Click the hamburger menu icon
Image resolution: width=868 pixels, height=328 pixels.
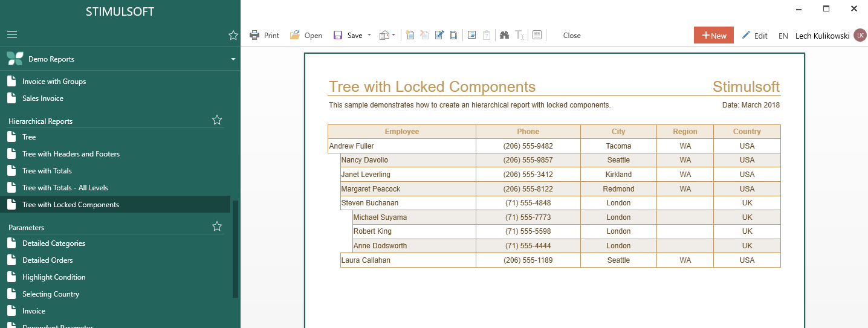click(x=12, y=35)
